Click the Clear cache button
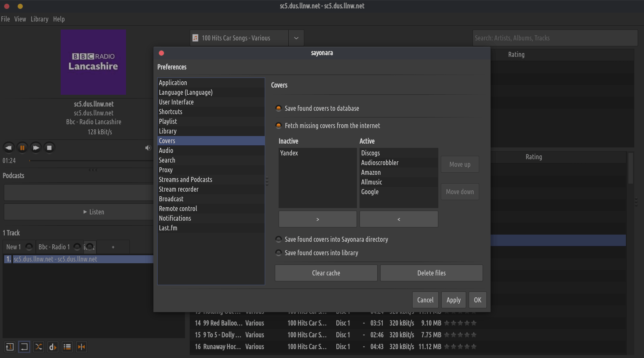Viewport: 644px width, 358px height. pyautogui.click(x=326, y=273)
